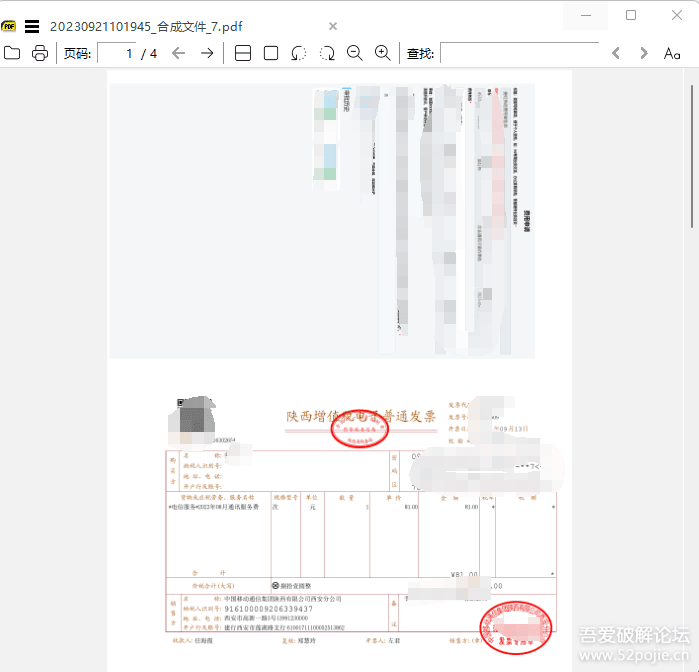Open the hamburger menu
The height and width of the screenshot is (672, 699).
[x=32, y=27]
